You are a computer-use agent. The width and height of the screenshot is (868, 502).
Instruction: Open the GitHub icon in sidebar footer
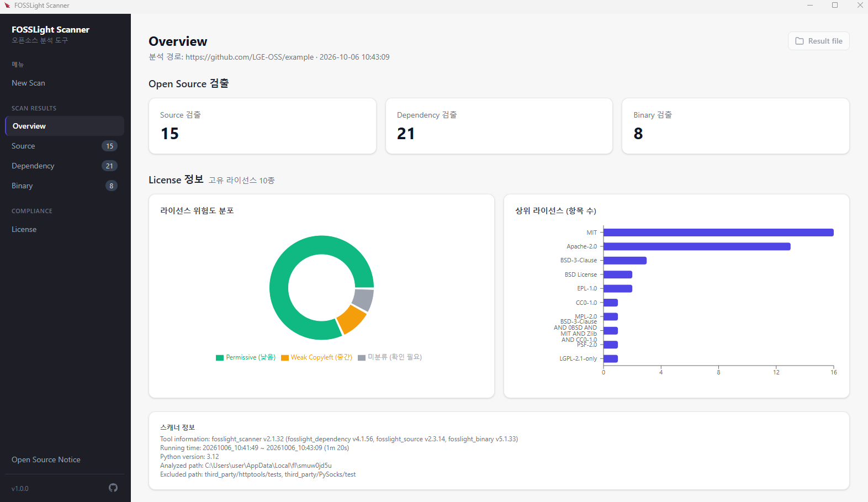click(113, 488)
